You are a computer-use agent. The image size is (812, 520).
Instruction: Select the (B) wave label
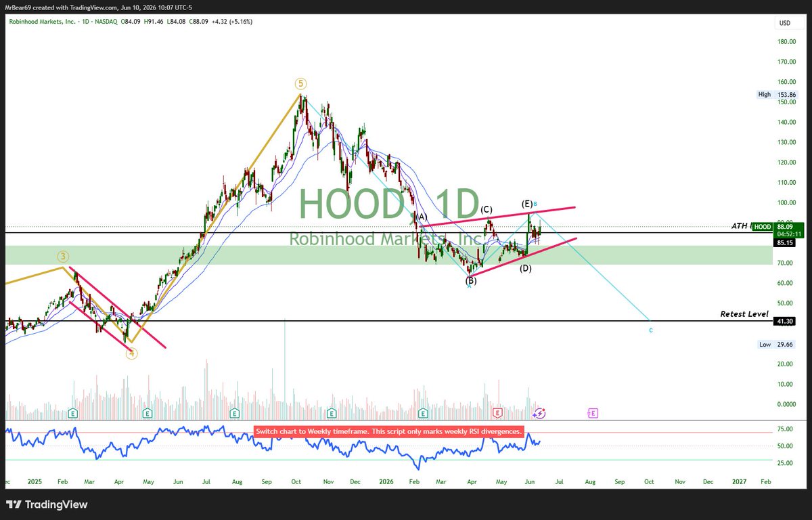[471, 280]
